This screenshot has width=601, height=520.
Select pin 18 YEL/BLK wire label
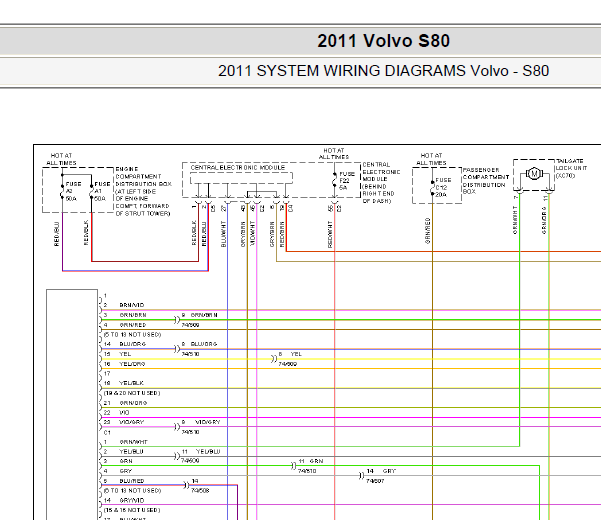(131, 383)
